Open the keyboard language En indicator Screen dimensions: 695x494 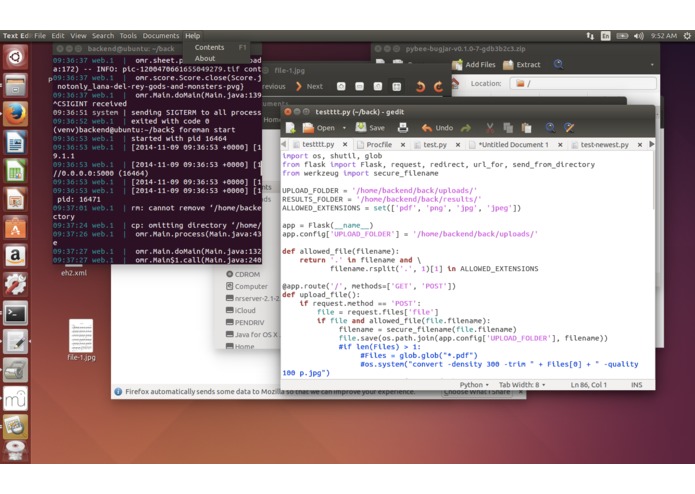coord(605,36)
